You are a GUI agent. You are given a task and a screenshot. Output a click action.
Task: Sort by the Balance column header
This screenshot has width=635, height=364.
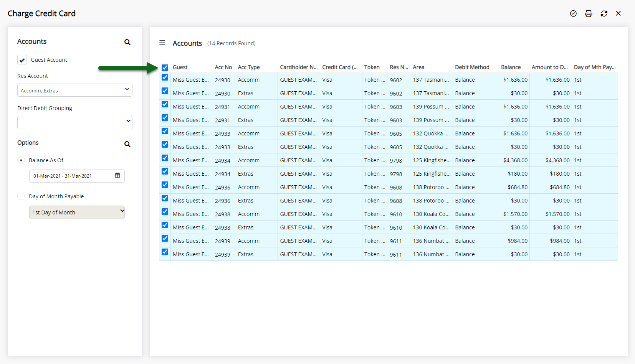point(511,67)
